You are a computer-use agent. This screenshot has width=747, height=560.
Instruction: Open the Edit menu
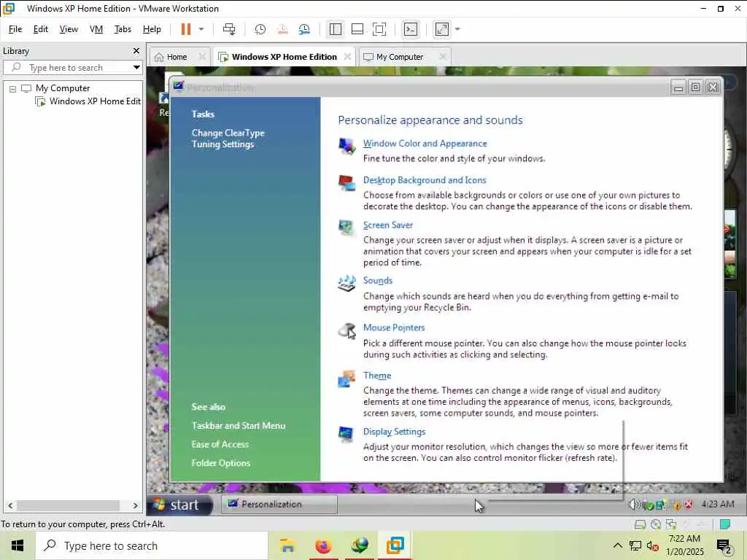pyautogui.click(x=41, y=29)
